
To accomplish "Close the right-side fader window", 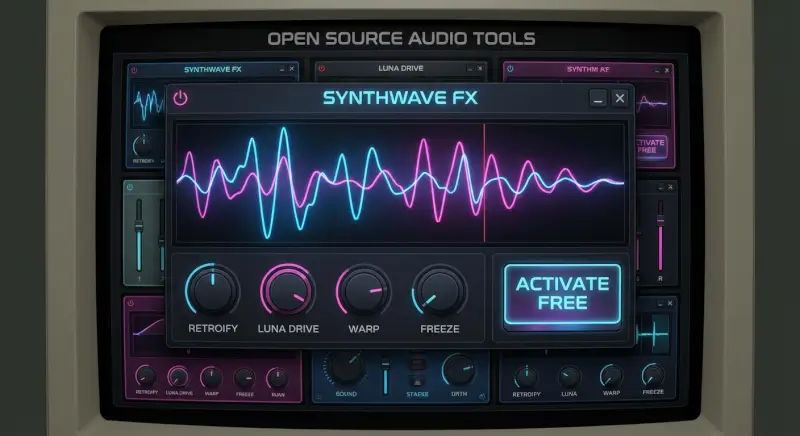I will click(670, 187).
